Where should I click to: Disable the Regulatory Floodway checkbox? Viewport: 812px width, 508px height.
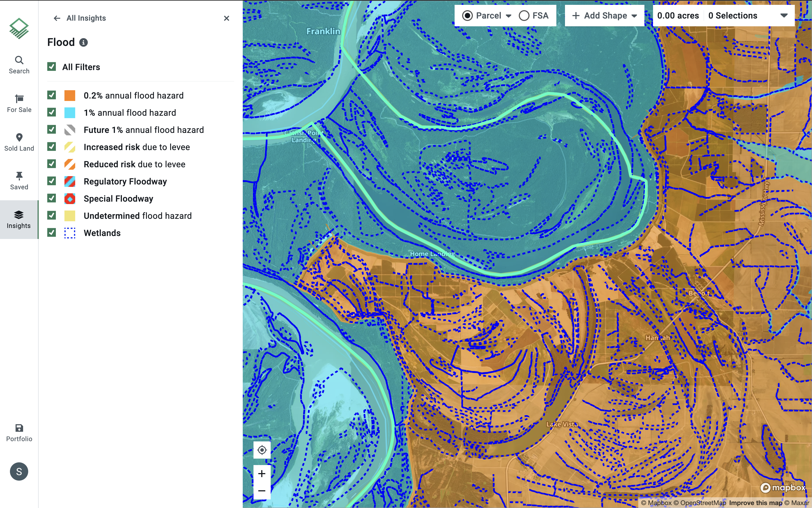pyautogui.click(x=52, y=181)
